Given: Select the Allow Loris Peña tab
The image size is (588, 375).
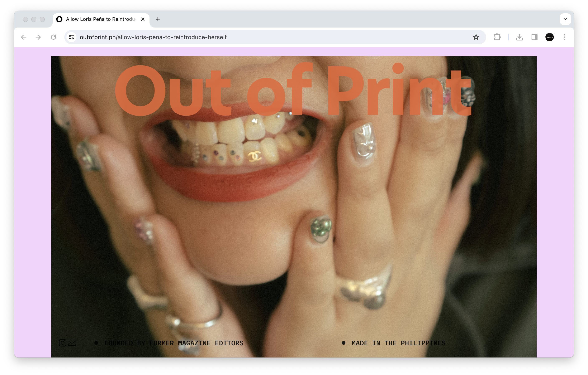Looking at the screenshot, I should (x=100, y=19).
